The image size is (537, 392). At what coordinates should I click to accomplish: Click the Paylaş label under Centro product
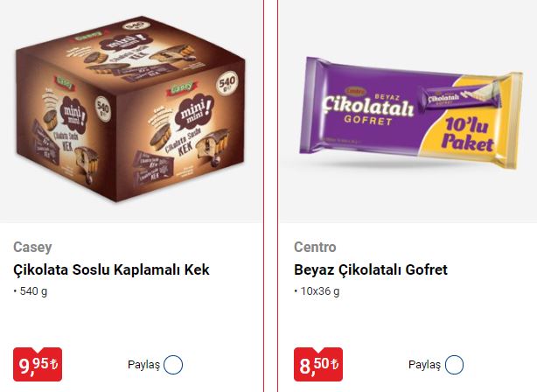(425, 365)
